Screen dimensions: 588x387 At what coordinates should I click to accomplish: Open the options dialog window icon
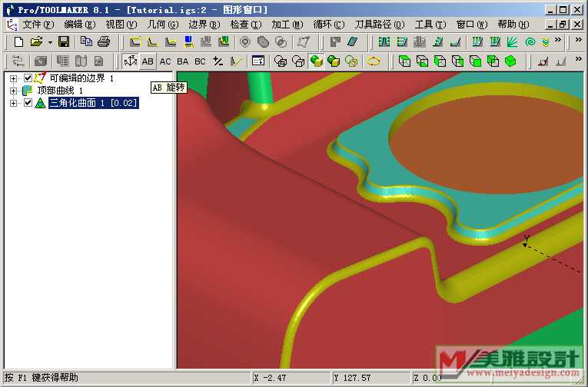pos(258,61)
